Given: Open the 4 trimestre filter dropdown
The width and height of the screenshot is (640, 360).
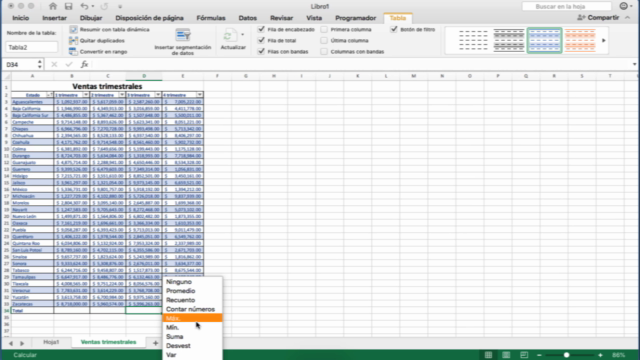Looking at the screenshot, I should [x=199, y=95].
